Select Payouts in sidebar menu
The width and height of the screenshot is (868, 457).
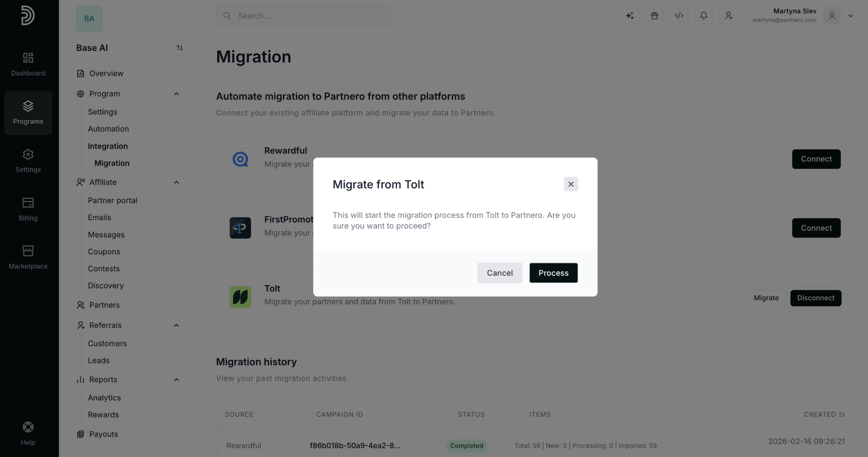click(103, 434)
